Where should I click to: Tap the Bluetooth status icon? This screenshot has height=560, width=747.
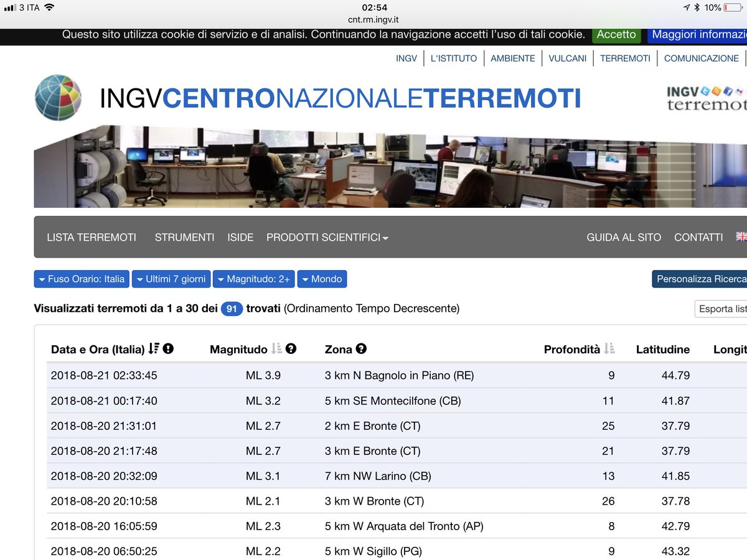(x=698, y=7)
